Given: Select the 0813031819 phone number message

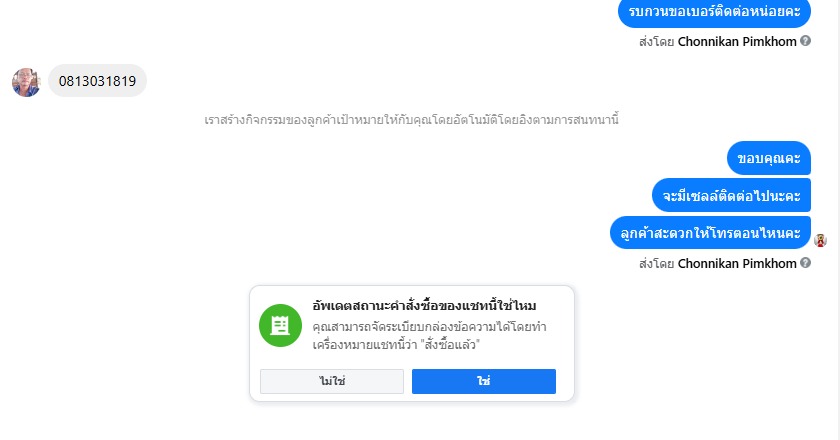Looking at the screenshot, I should click(97, 81).
